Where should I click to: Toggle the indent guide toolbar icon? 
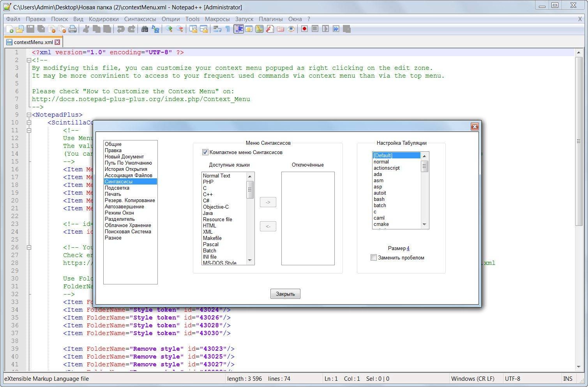(x=239, y=29)
